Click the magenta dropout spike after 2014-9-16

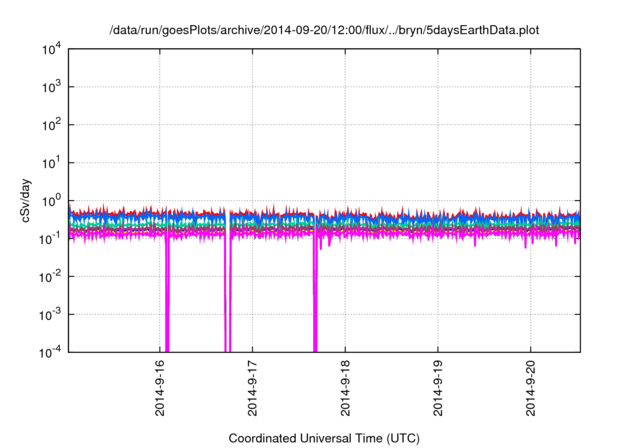point(167,294)
